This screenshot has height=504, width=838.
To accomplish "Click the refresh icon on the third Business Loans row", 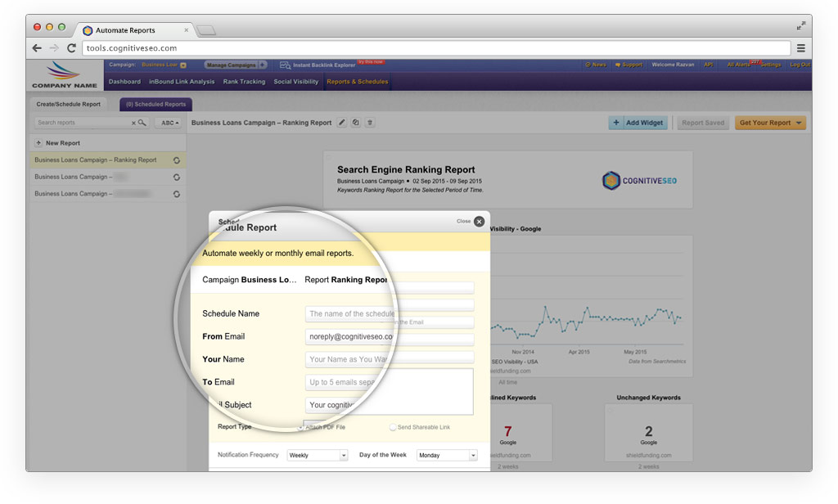I will tap(177, 194).
